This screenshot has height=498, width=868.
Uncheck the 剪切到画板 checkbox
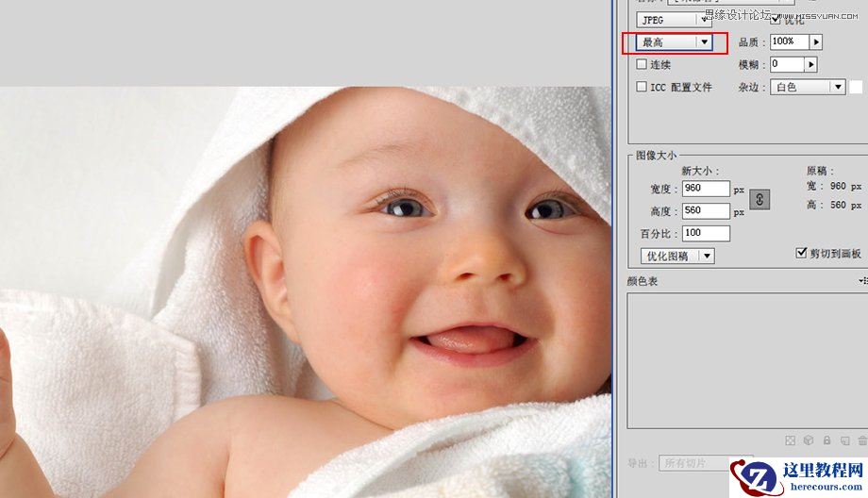coord(802,254)
